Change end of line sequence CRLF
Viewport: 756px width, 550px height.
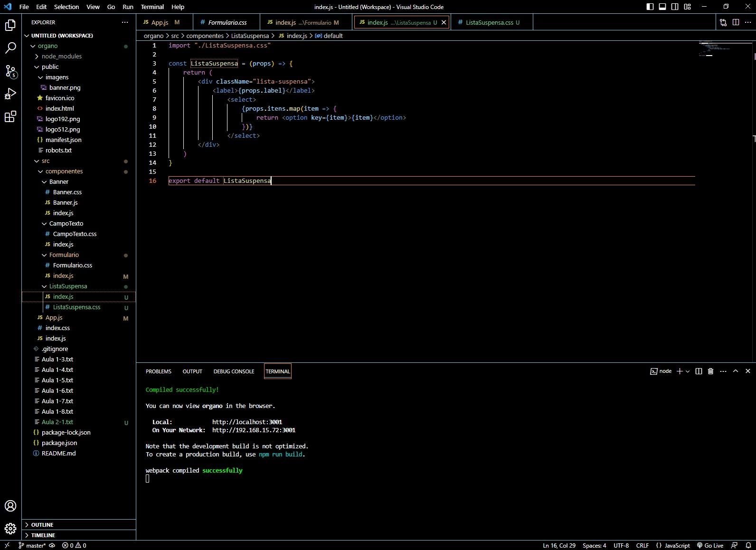pos(643,545)
